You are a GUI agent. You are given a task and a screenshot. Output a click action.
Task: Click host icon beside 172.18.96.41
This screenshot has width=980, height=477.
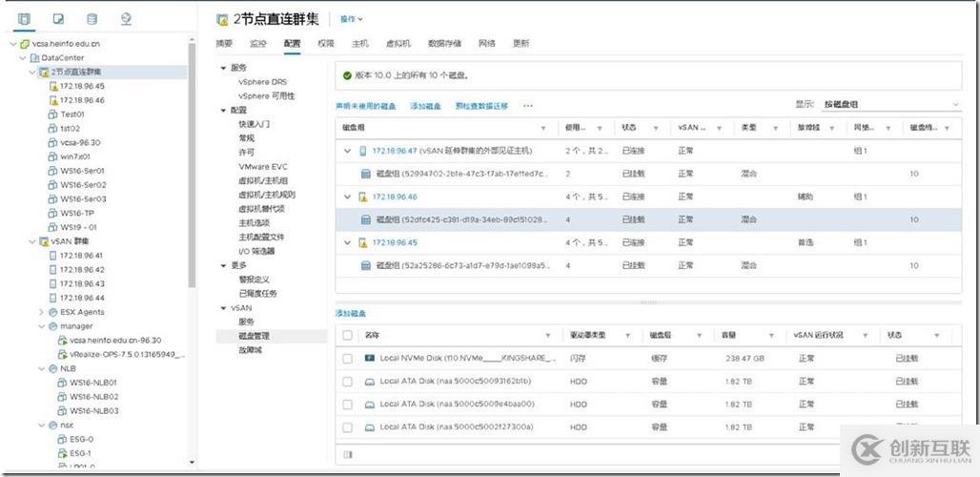point(53,255)
